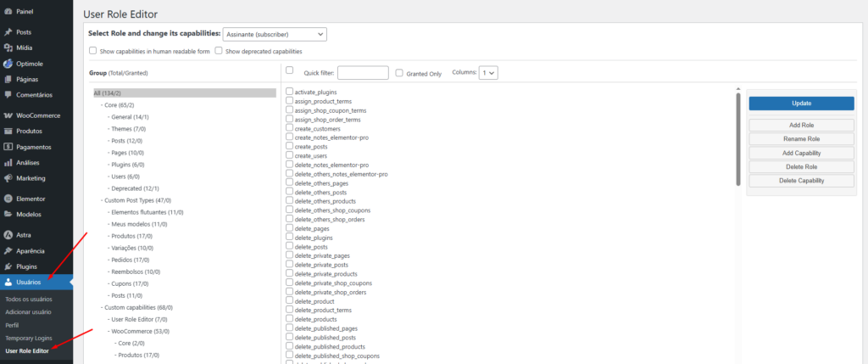Toggle Show deprecated capabilities checkbox
The width and height of the screenshot is (868, 364).
(x=219, y=51)
